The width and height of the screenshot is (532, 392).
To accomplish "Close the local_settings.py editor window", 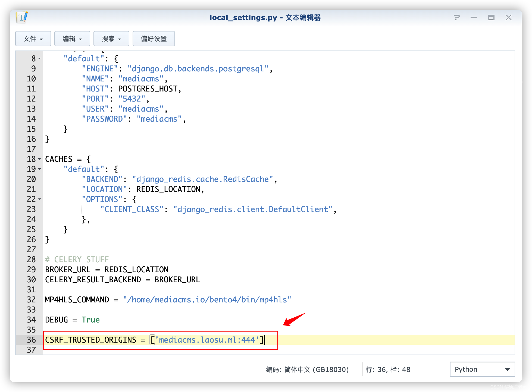I will point(509,18).
